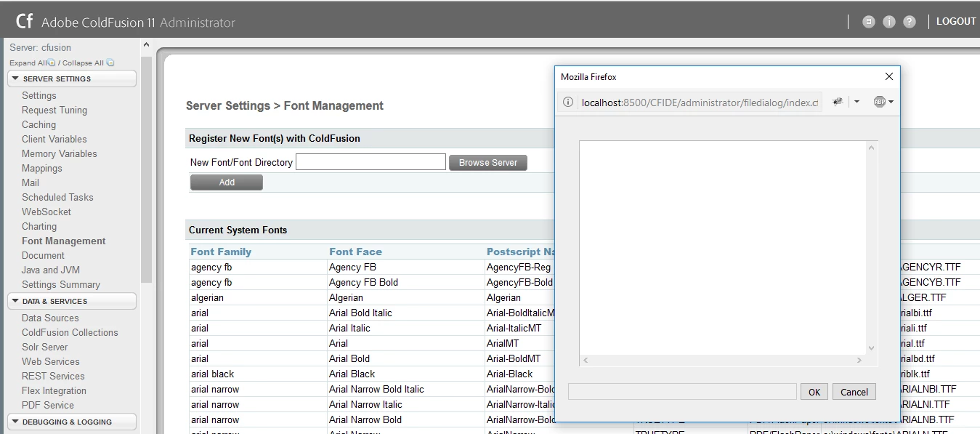Screen dimensions: 980x434
Task: Click file dialog horizontal scroll left arrow
Action: point(586,361)
